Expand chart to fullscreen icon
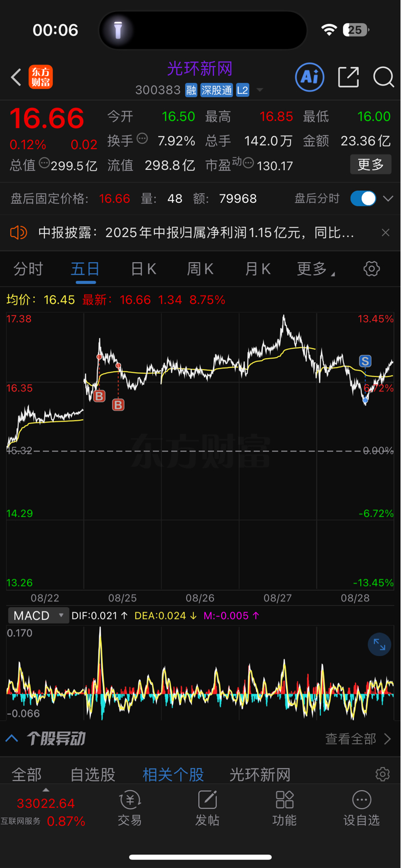This screenshot has height=868, width=401. [379, 645]
